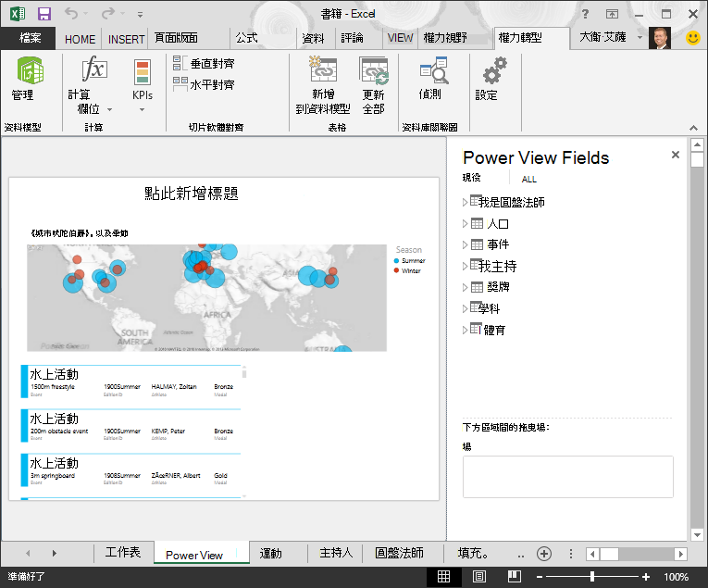Viewport: 708px width, 588px height.
Task: Expand the 我是圓盤法師 table
Action: [465, 202]
